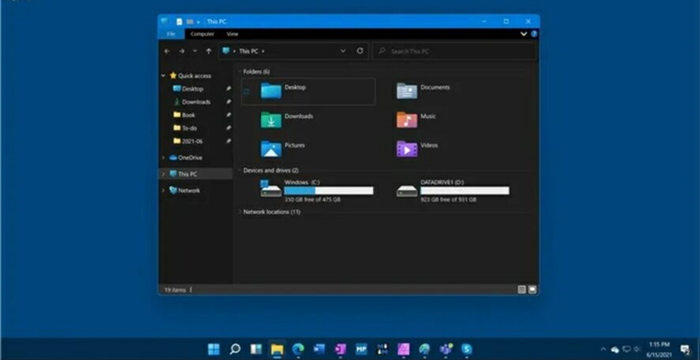Click inside the Search This PC field
700x360 pixels.
coord(454,51)
